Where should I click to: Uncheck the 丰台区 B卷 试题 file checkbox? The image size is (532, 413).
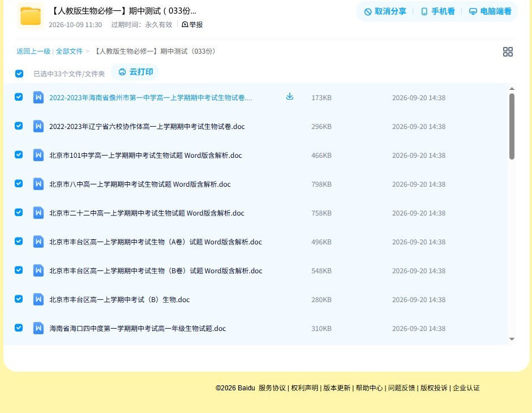pos(19,270)
